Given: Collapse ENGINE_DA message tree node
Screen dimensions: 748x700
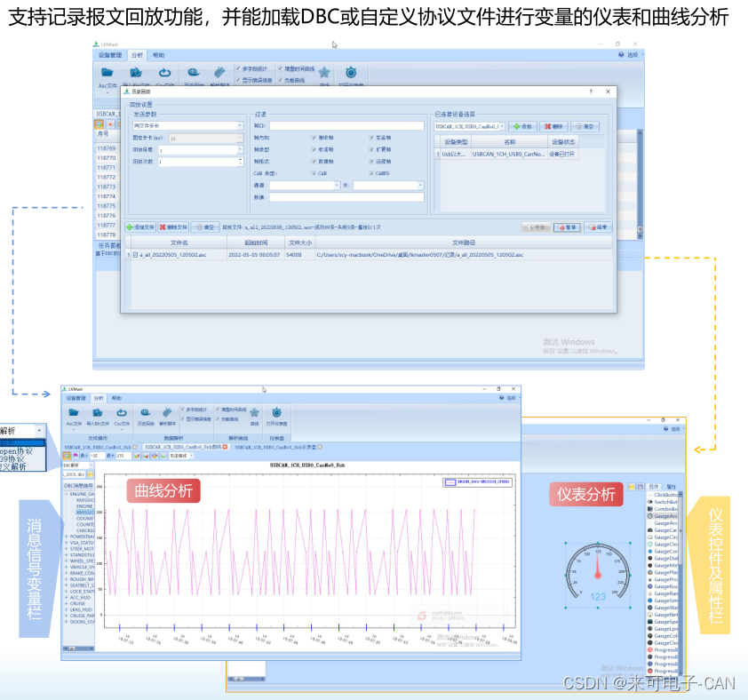Looking at the screenshot, I should point(67,494).
